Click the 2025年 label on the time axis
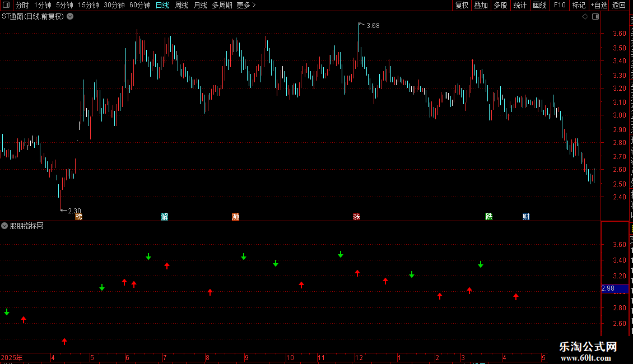Screen dimensions: 633x364 click(x=12, y=358)
